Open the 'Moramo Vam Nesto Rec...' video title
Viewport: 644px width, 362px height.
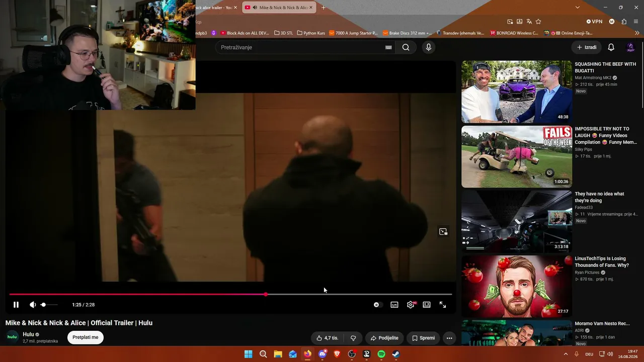(602, 324)
